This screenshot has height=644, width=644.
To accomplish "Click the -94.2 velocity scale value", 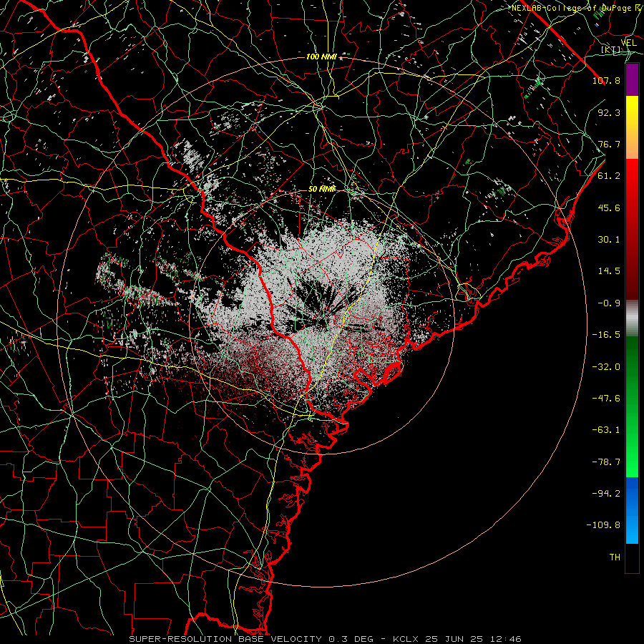I will [606, 494].
